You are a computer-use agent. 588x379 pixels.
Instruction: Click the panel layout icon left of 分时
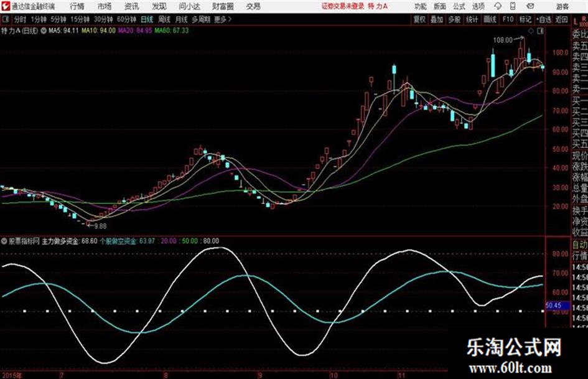(x=5, y=19)
